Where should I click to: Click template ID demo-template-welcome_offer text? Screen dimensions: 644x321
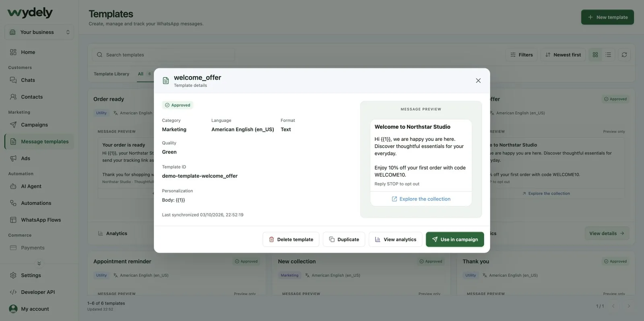click(200, 176)
